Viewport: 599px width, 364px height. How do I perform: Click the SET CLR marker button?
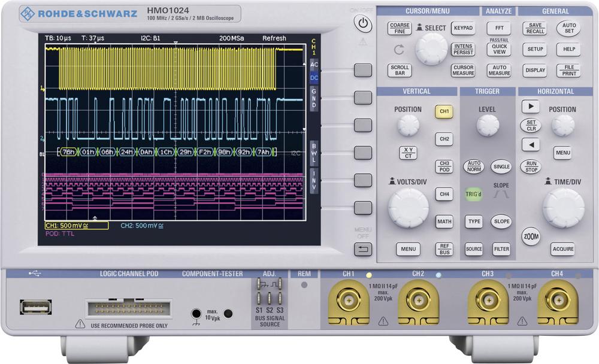pos(531,125)
